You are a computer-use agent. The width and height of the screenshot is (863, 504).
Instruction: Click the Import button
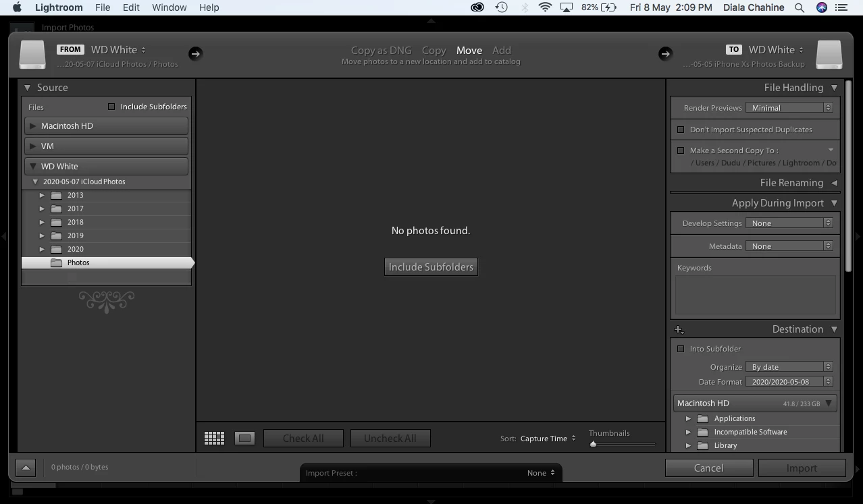[x=802, y=468]
